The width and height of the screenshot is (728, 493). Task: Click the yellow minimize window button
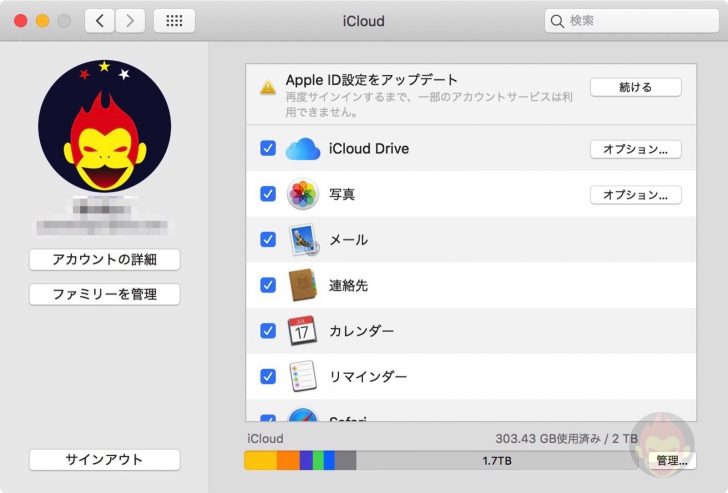point(42,21)
